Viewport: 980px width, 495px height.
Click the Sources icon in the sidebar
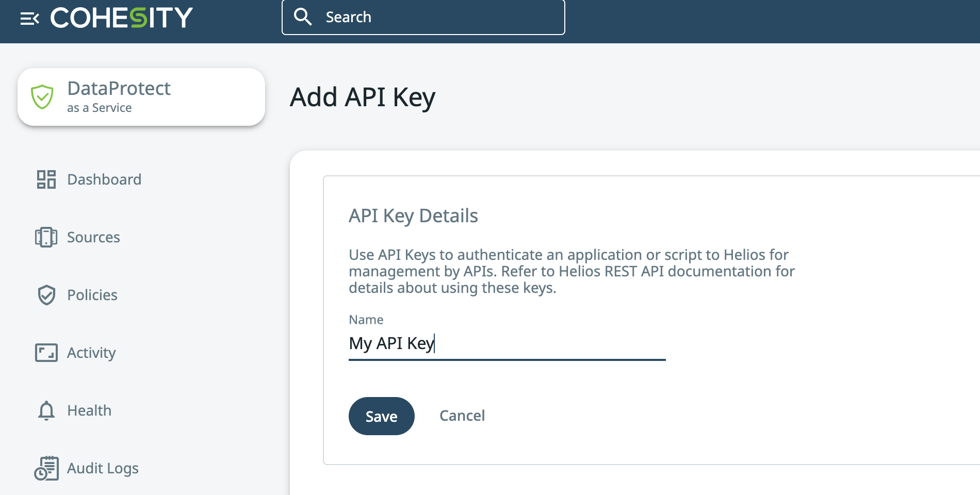[46, 237]
